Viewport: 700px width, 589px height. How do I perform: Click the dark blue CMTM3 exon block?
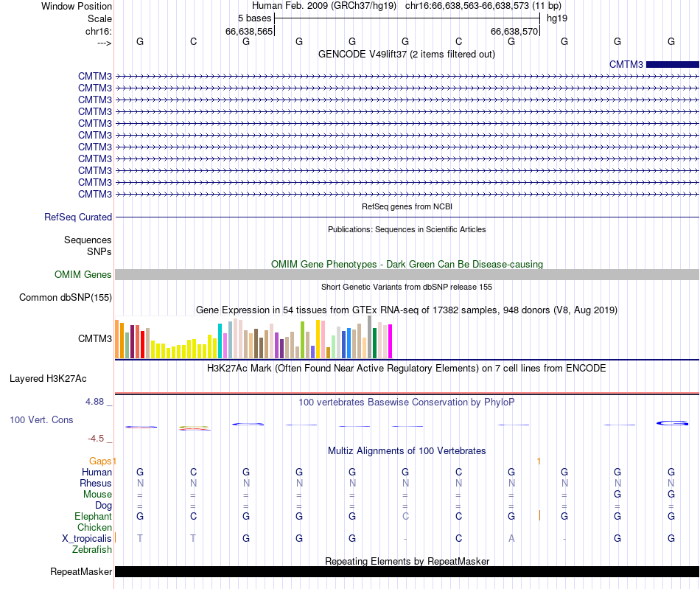tap(672, 64)
